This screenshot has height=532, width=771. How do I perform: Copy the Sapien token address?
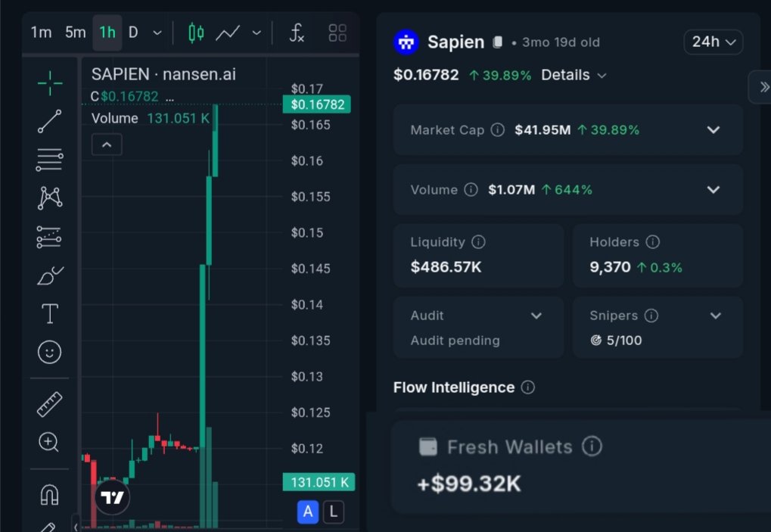498,42
